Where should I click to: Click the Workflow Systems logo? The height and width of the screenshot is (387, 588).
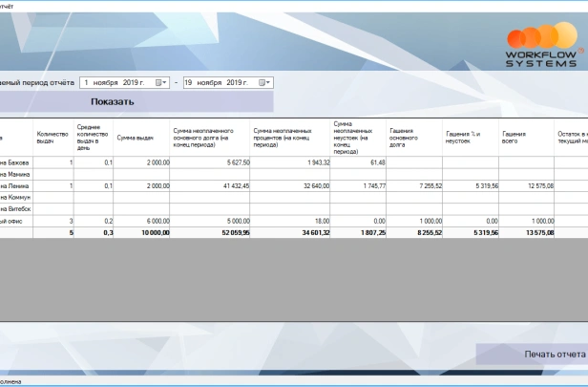point(540,46)
